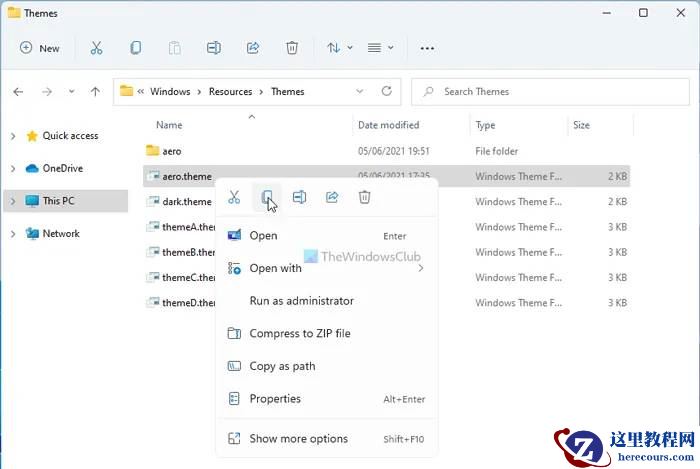Image resolution: width=700 pixels, height=469 pixels.
Task: Click the Search Themes box
Action: click(550, 92)
